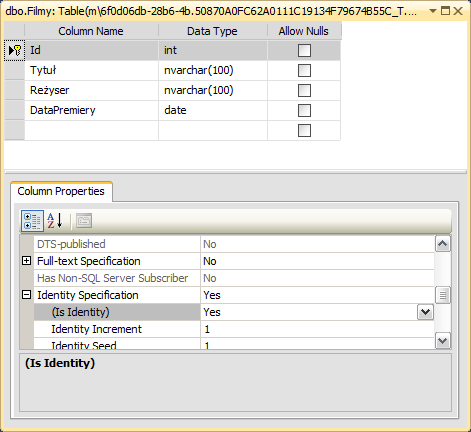Select the Tytuł column name cell
This screenshot has width=471, height=432.
click(x=91, y=70)
